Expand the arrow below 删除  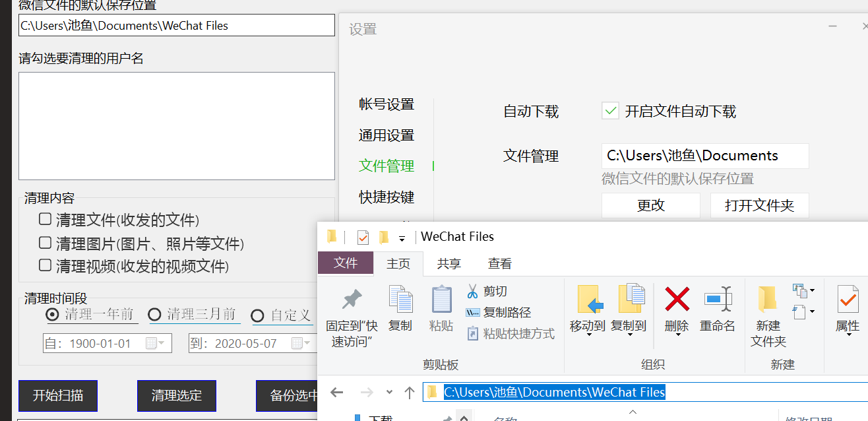tap(677, 335)
